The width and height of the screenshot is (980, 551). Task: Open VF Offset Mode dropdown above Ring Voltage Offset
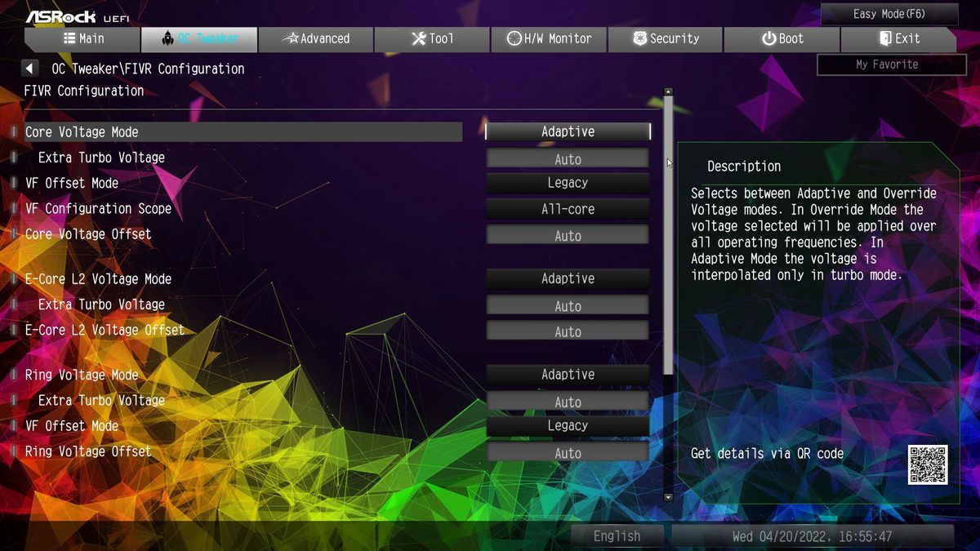tap(568, 425)
